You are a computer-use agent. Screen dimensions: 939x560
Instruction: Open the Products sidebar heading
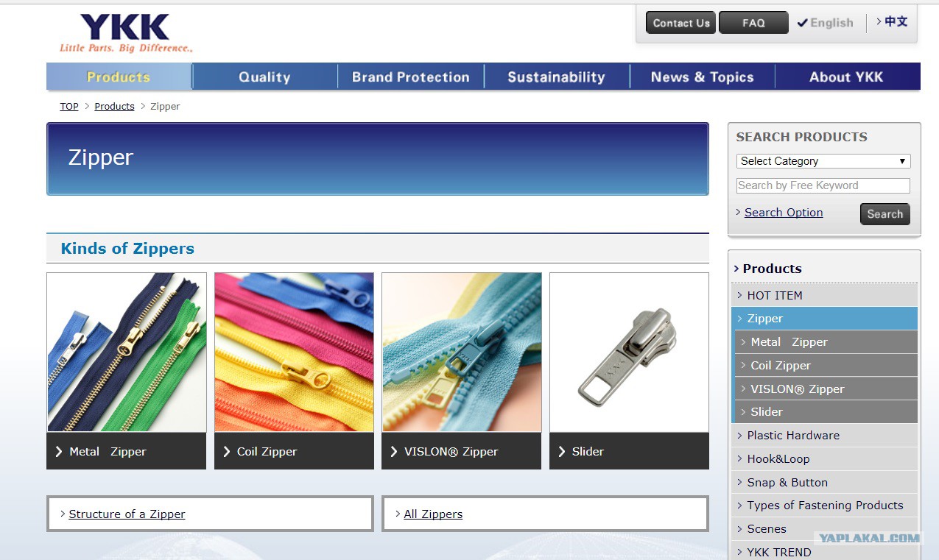point(772,269)
